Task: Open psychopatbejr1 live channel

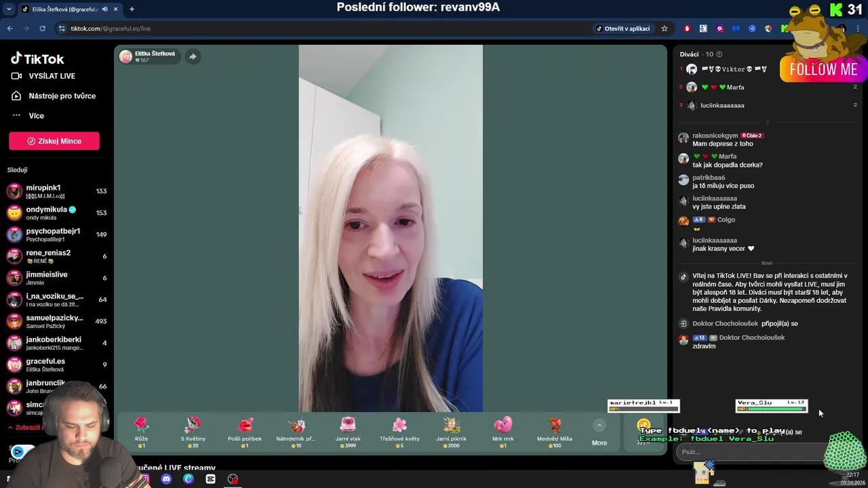Action: coord(57,235)
